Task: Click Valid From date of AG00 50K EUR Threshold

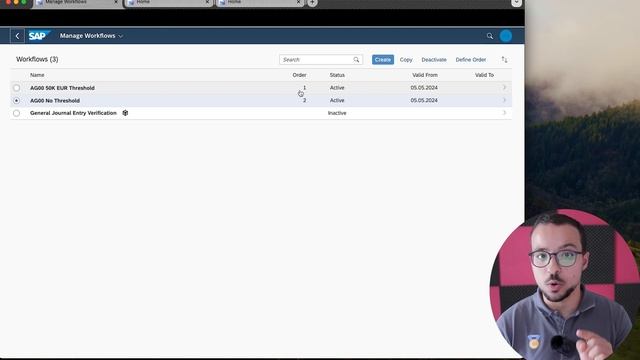Action: point(424,88)
